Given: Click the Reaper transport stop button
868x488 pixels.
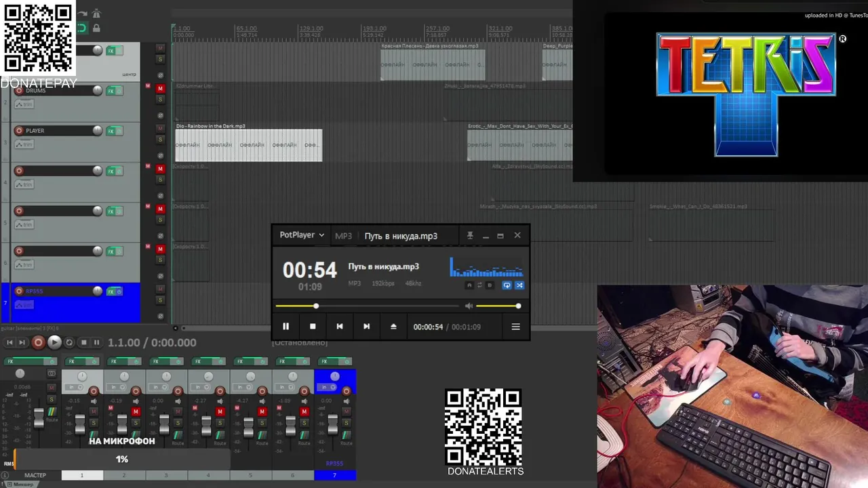Looking at the screenshot, I should (x=83, y=343).
